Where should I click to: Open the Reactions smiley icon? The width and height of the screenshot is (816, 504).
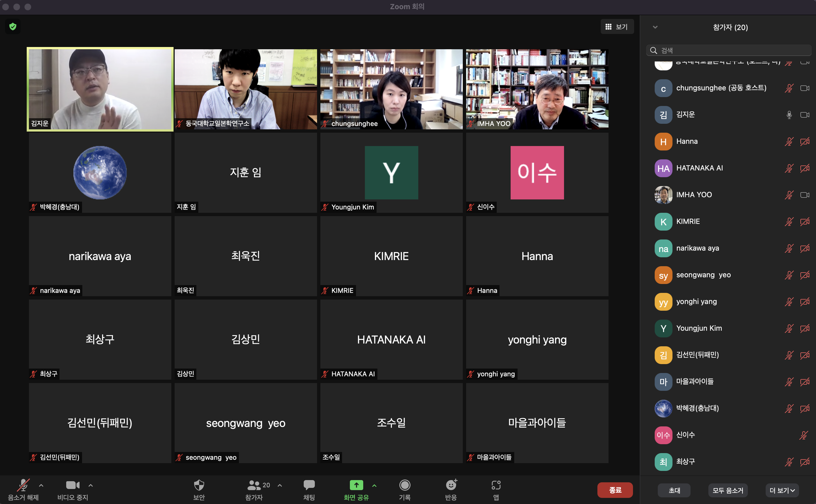[x=451, y=485]
